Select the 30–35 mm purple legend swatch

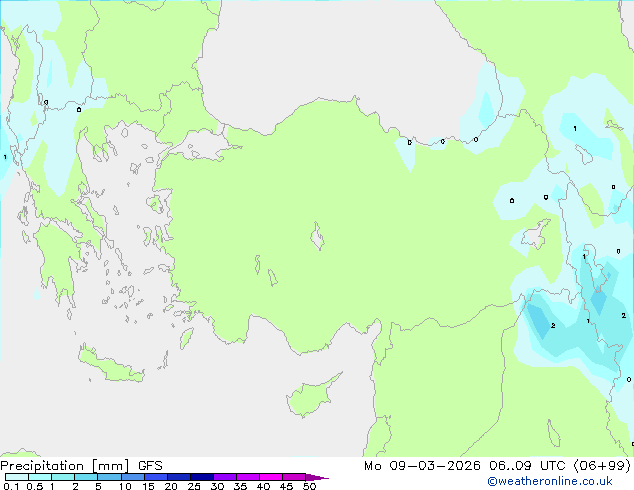225,477
